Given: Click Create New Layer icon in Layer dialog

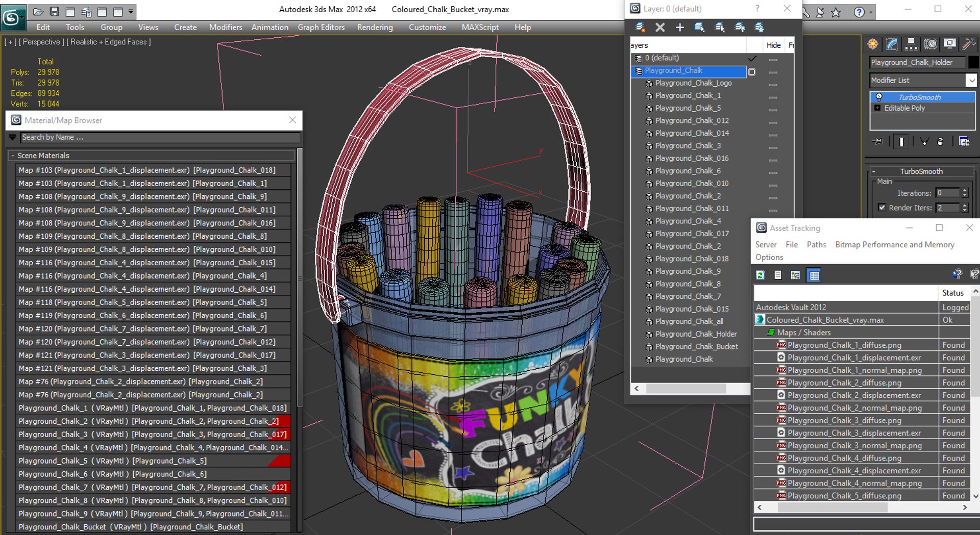Looking at the screenshot, I should tap(640, 27).
